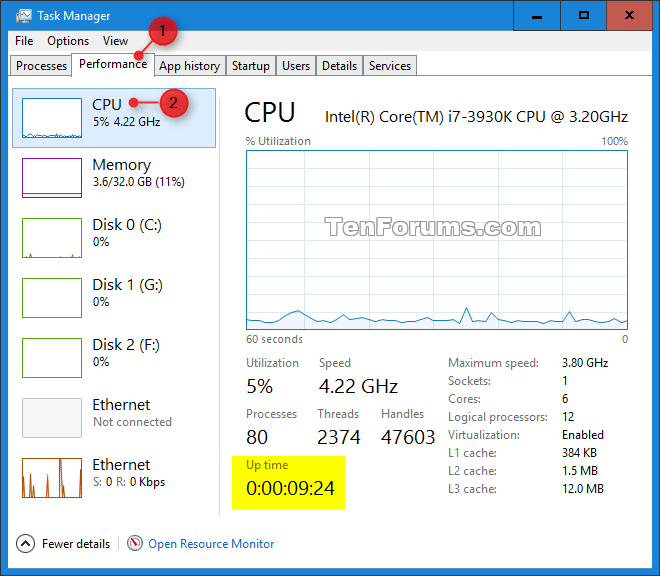This screenshot has height=576, width=660.
Task: Click the Cores value 6
Action: point(565,399)
